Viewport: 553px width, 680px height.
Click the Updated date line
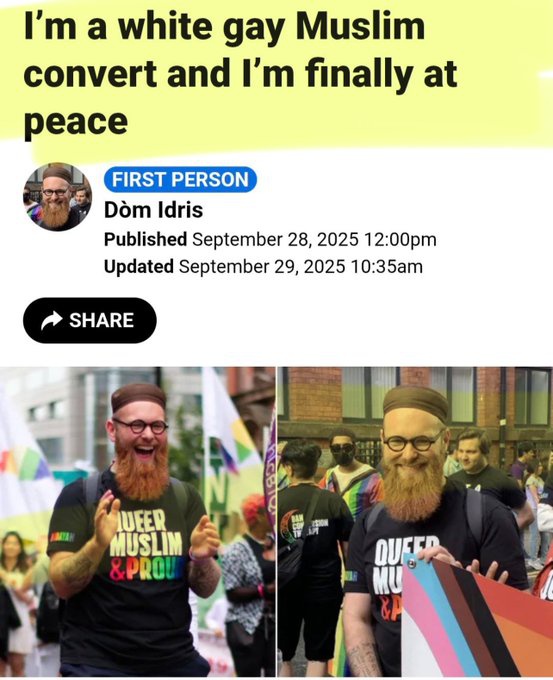pyautogui.click(x=263, y=266)
